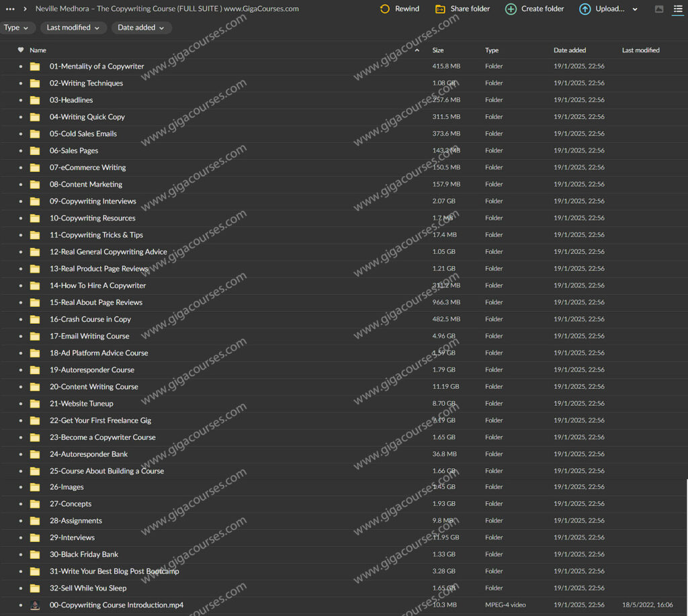Image resolution: width=688 pixels, height=616 pixels.
Task: Click the Create folder plus icon
Action: click(x=511, y=9)
